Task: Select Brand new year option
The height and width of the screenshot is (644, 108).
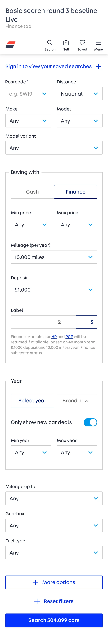Action: click(75, 400)
